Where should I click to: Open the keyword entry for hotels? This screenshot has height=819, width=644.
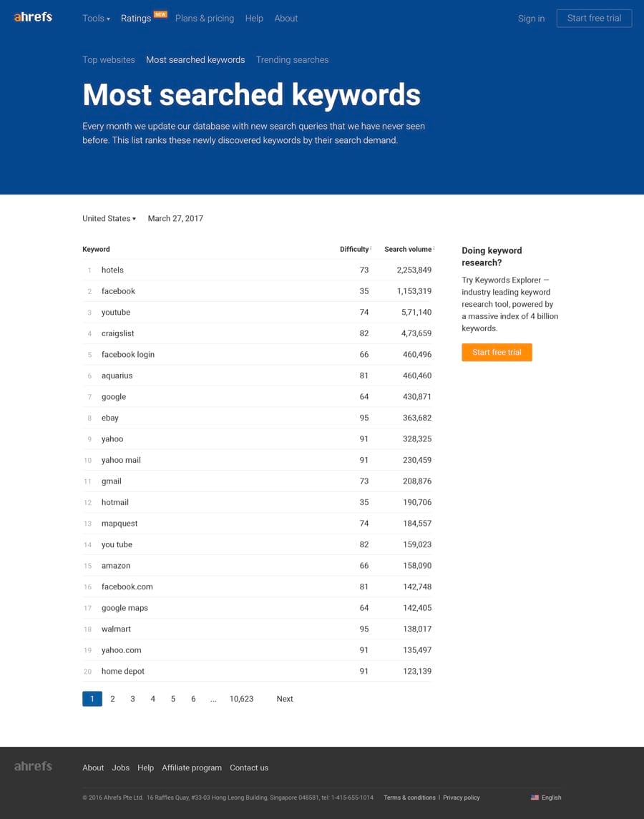click(x=112, y=270)
